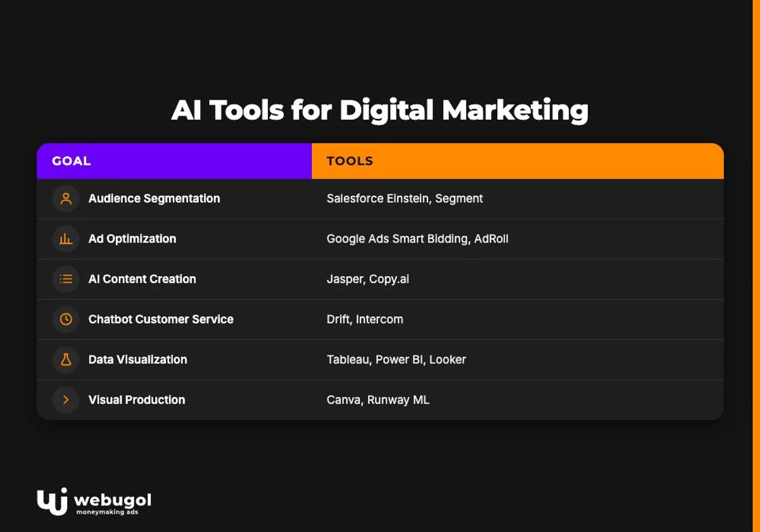Click the moneymaking ads tagline
Screen dimensions: 760x532
click(107, 512)
